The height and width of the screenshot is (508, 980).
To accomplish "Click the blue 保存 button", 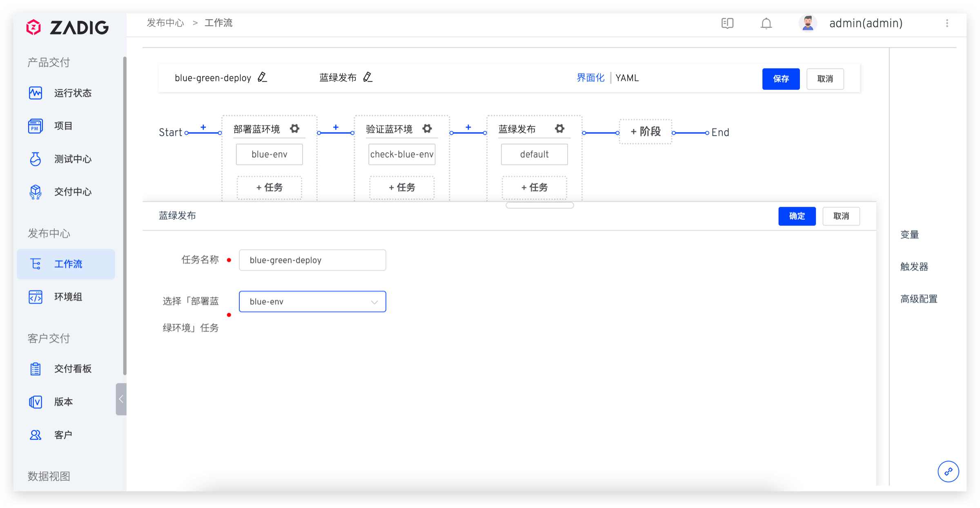I will point(780,79).
